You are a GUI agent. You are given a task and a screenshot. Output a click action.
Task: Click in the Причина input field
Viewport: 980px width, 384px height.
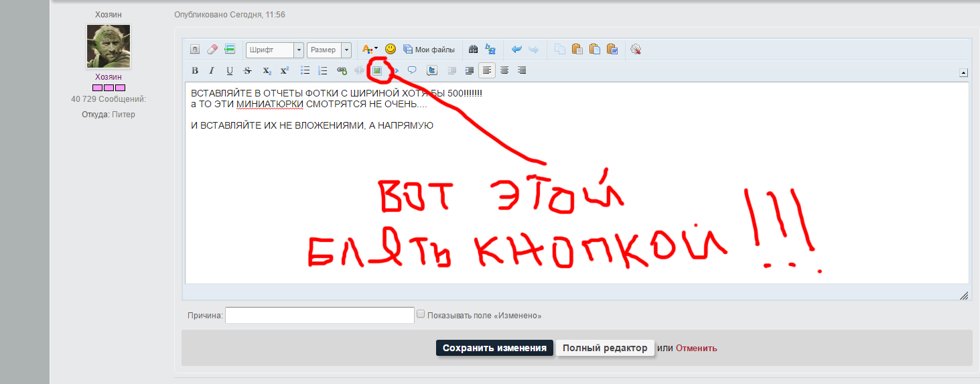[320, 315]
